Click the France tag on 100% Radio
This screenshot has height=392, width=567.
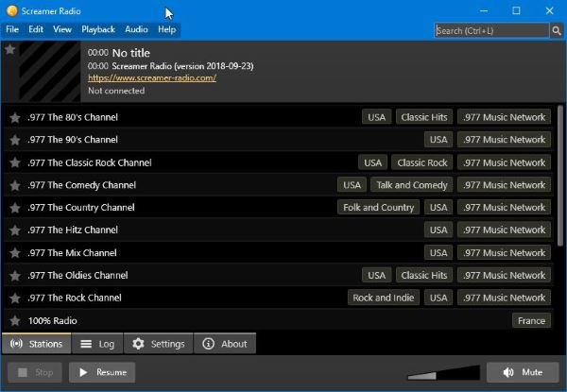(531, 321)
